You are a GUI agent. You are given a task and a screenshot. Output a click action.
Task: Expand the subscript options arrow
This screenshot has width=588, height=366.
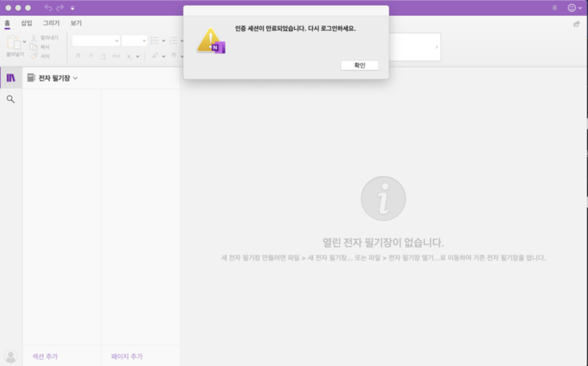tap(137, 56)
